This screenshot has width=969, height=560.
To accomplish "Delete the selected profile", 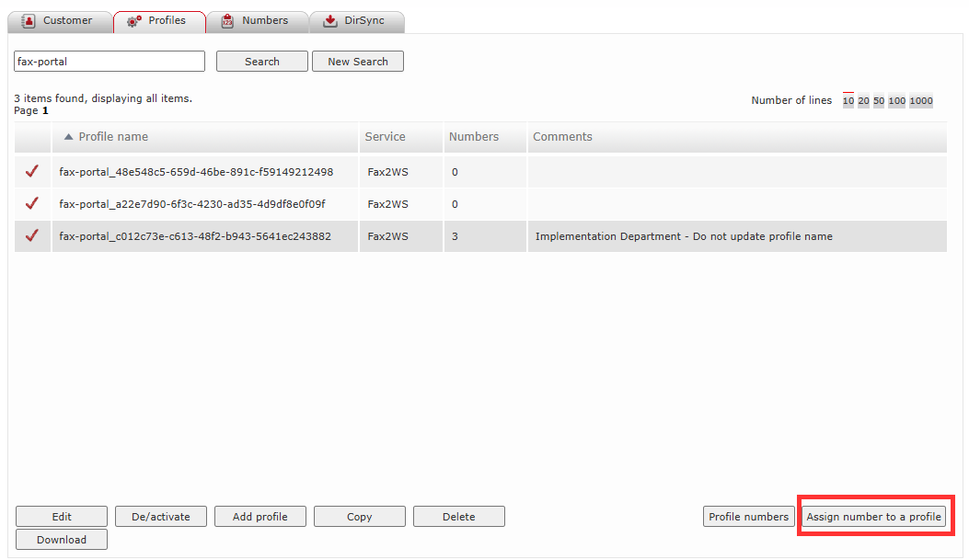I will point(458,516).
